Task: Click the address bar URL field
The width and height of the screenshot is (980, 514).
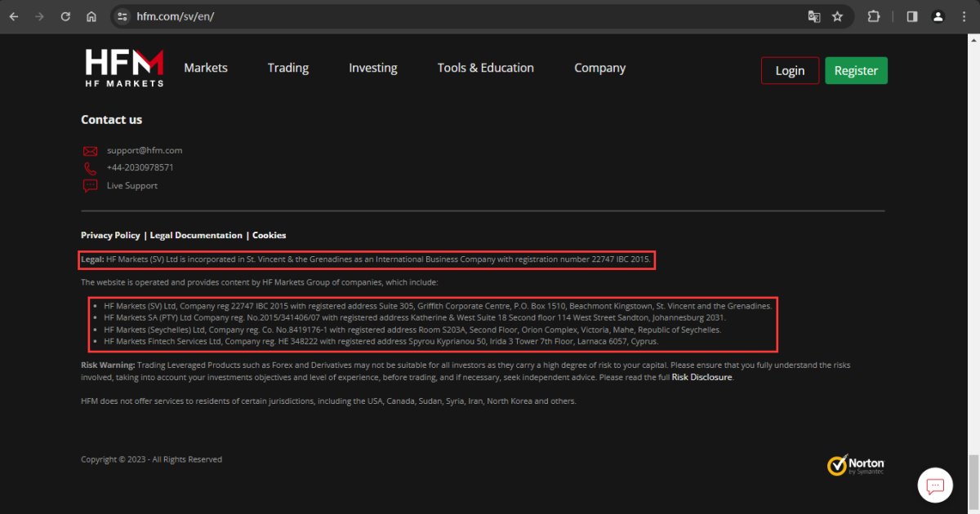Action: coord(457,16)
